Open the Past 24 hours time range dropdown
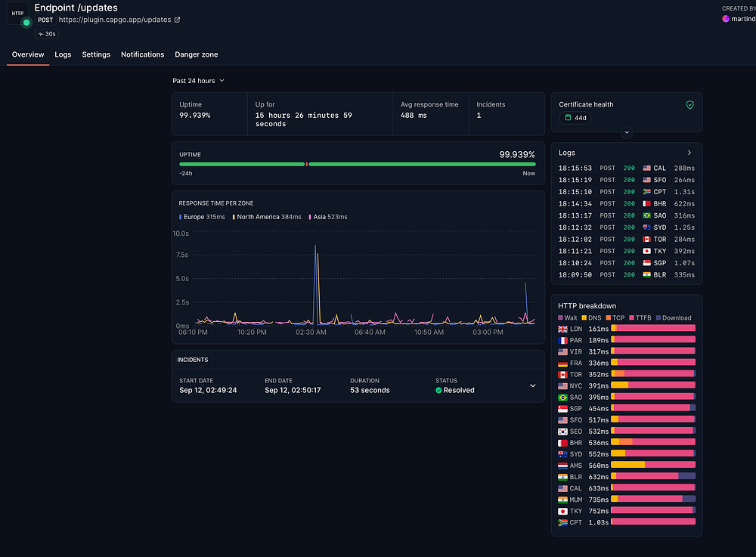The width and height of the screenshot is (756, 557). [198, 80]
